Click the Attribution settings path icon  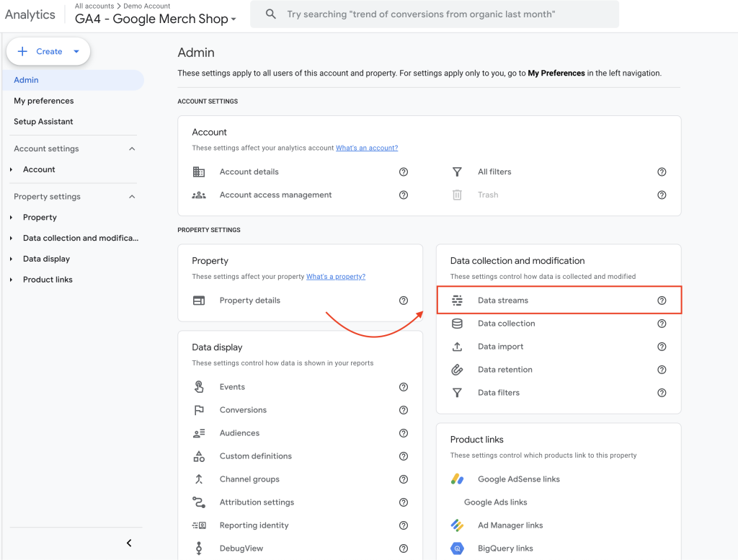[x=199, y=502]
